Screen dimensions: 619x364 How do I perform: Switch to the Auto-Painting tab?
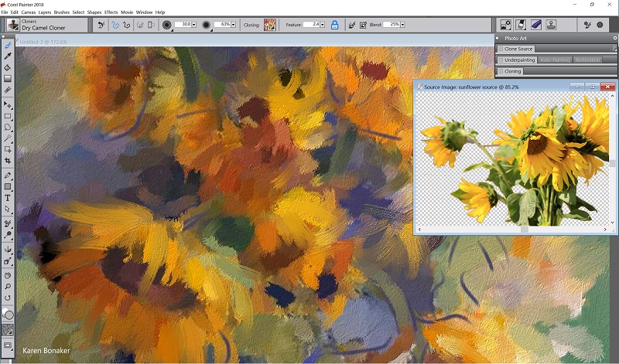pyautogui.click(x=555, y=60)
